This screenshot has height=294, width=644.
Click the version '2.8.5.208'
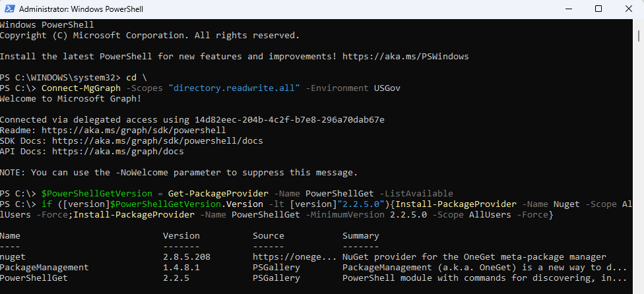tap(187, 257)
